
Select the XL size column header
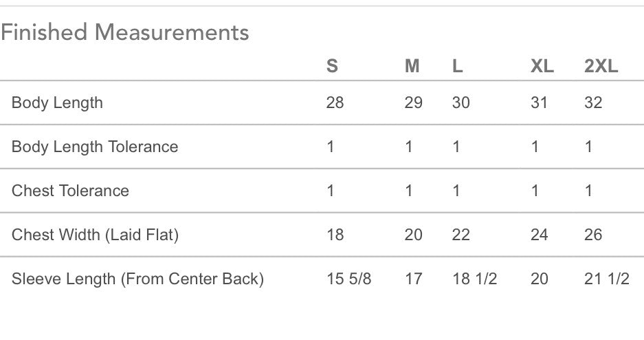pyautogui.click(x=542, y=66)
